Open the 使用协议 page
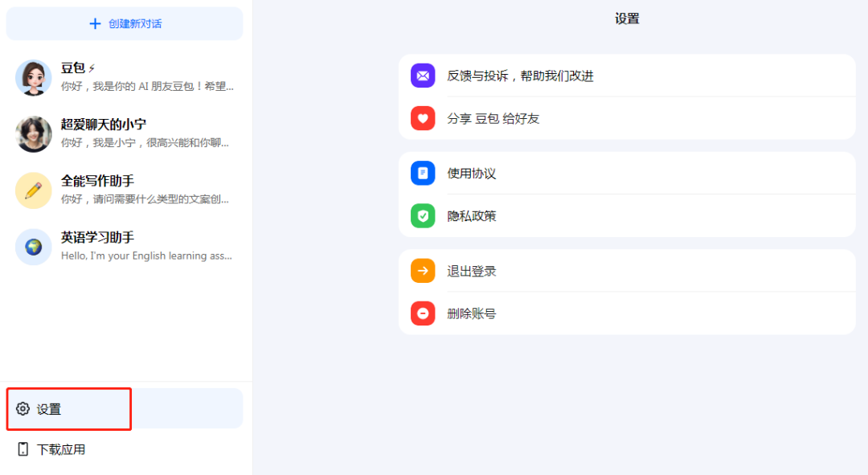868x475 pixels. point(627,174)
